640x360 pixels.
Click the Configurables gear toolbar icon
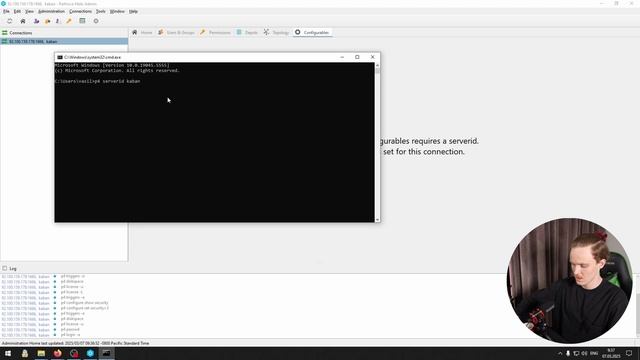click(96, 21)
